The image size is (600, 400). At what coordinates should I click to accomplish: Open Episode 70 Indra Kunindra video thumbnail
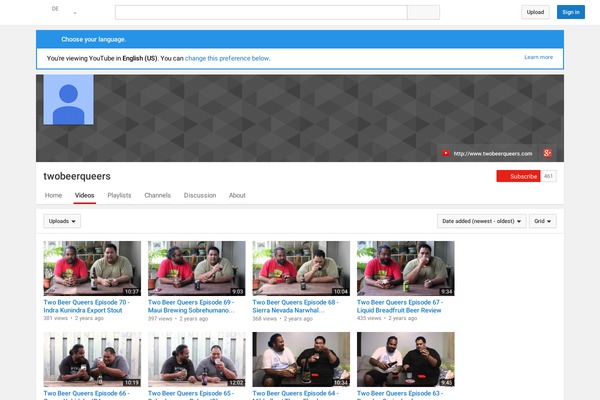(x=92, y=268)
